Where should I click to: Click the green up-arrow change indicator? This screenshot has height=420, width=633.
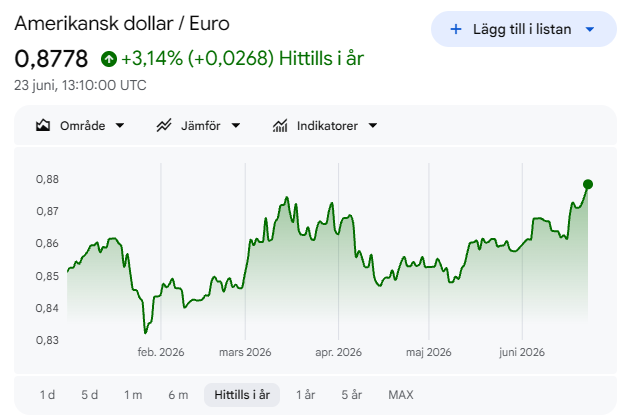(109, 59)
